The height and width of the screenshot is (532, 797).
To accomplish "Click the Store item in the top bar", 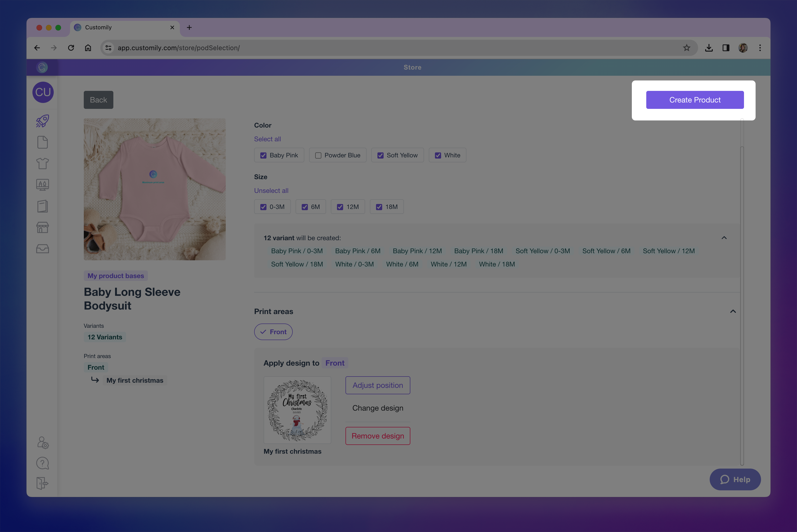I will coord(412,67).
